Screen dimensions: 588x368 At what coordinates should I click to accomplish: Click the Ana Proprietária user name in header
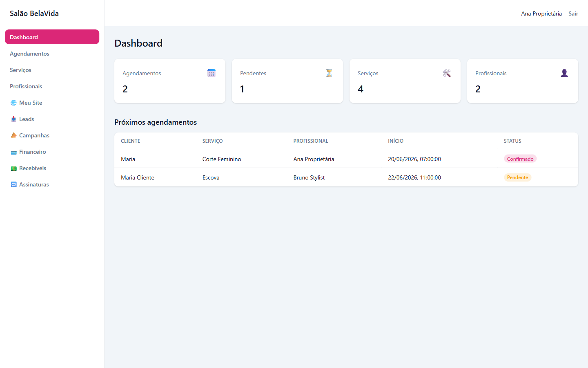[x=541, y=13]
